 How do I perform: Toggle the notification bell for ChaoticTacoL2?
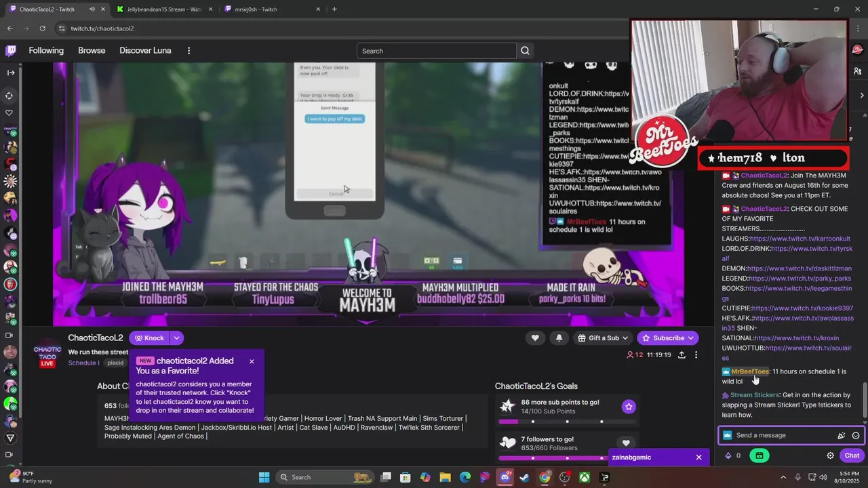pyautogui.click(x=559, y=338)
